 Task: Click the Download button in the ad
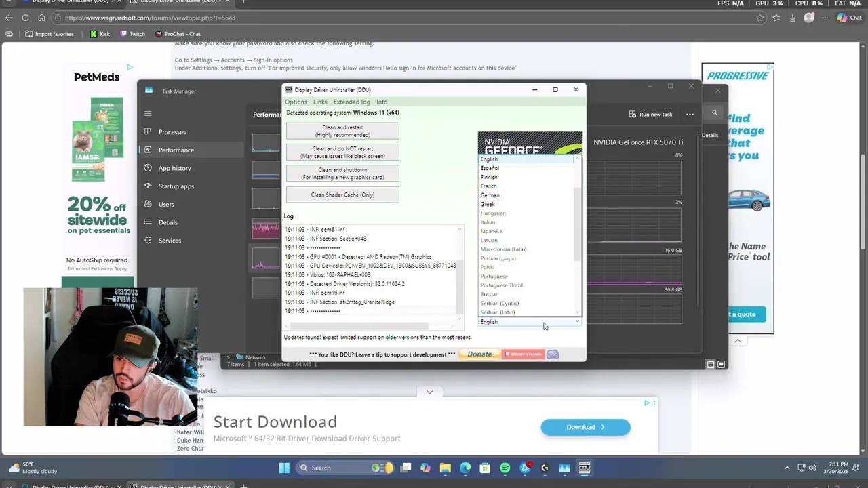(x=585, y=427)
